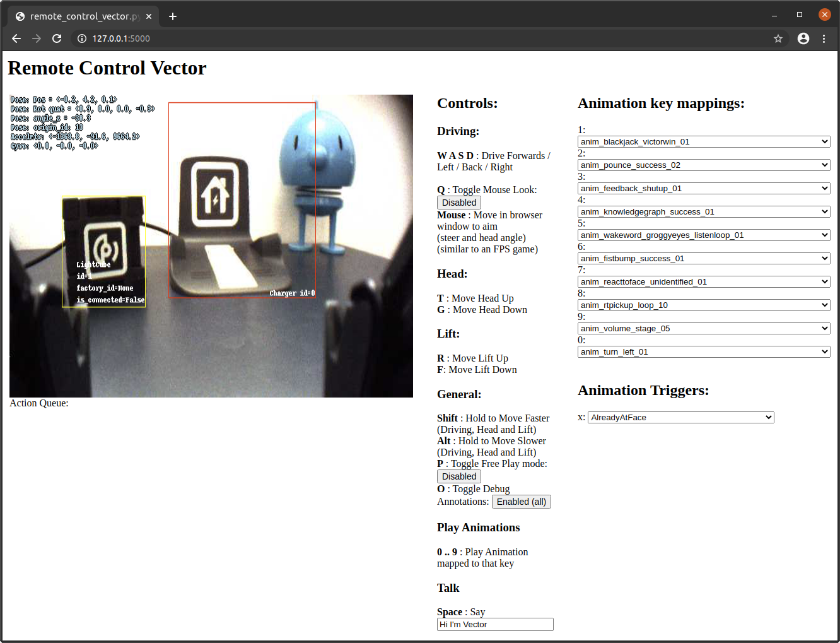Open dropdown 2 anim_pounce_success_02
This screenshot has width=840, height=643.
704,165
